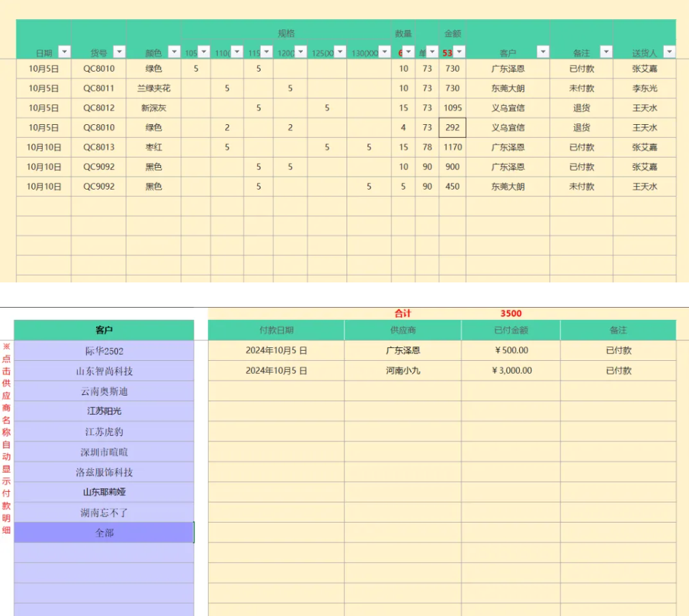Click the 供应商 column header
This screenshot has height=616, width=689.
403,330
